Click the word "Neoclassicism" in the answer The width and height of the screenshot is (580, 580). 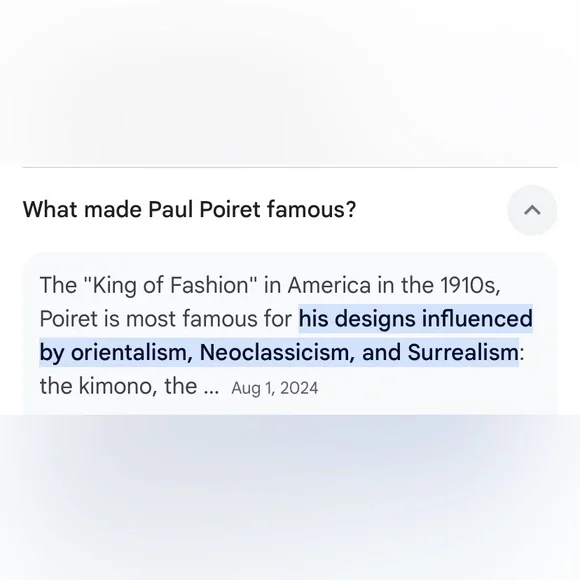tap(274, 352)
